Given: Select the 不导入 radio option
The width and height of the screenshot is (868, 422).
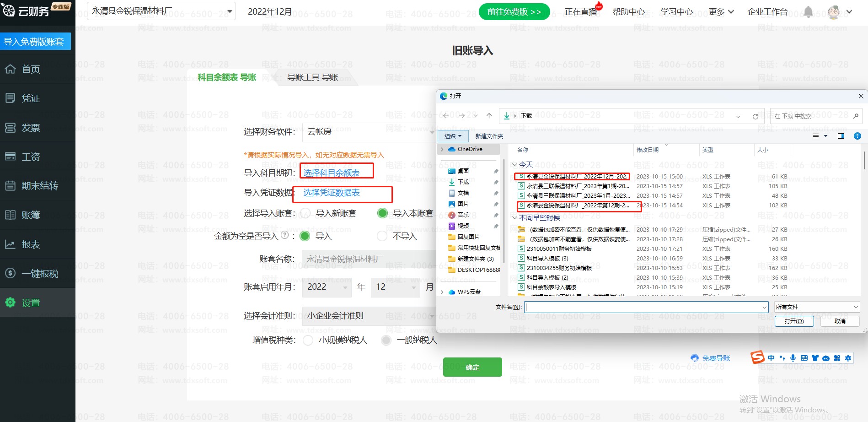Looking at the screenshot, I should pos(382,236).
